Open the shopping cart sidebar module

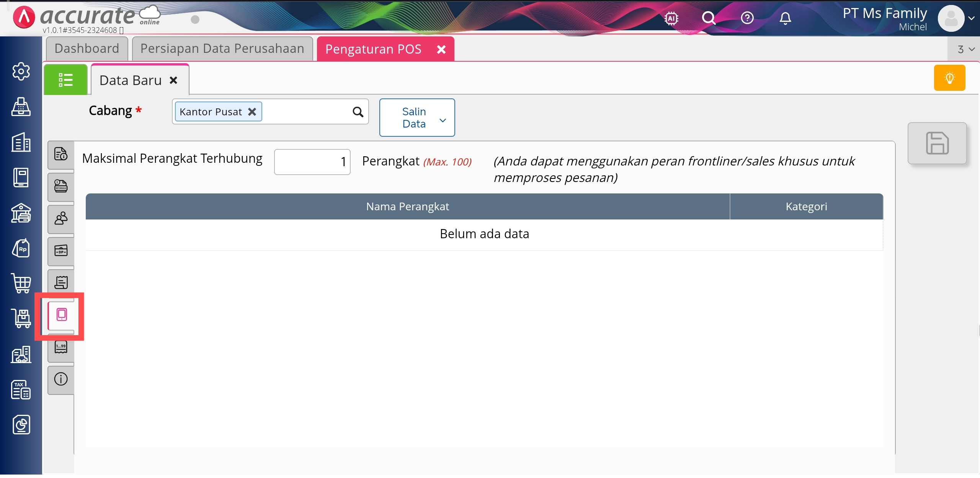click(x=21, y=283)
